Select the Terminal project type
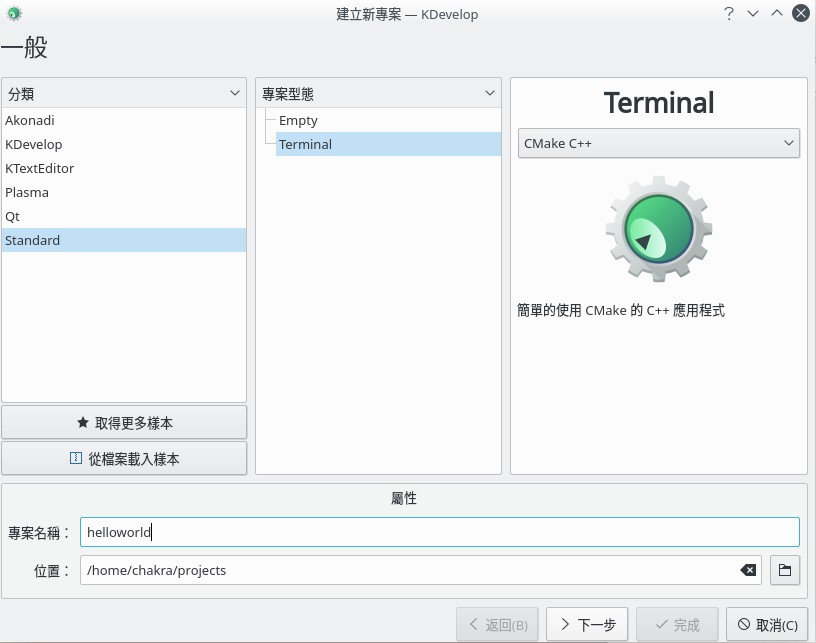 305,144
